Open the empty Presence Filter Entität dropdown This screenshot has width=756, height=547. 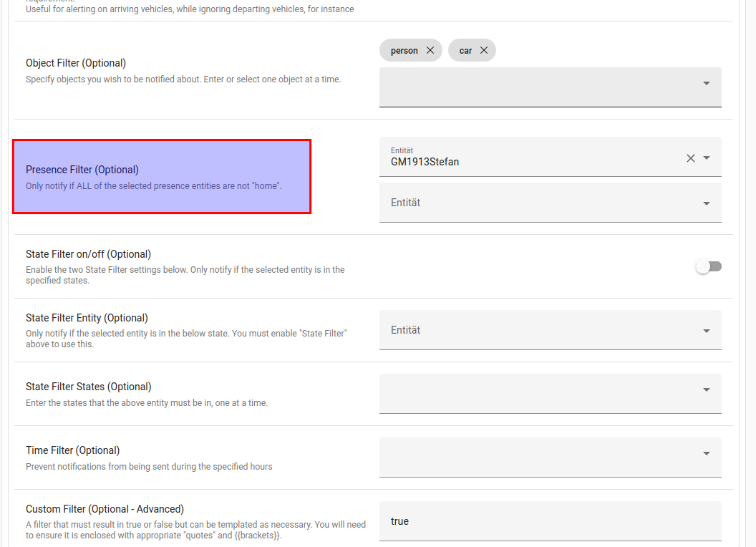[x=707, y=203]
